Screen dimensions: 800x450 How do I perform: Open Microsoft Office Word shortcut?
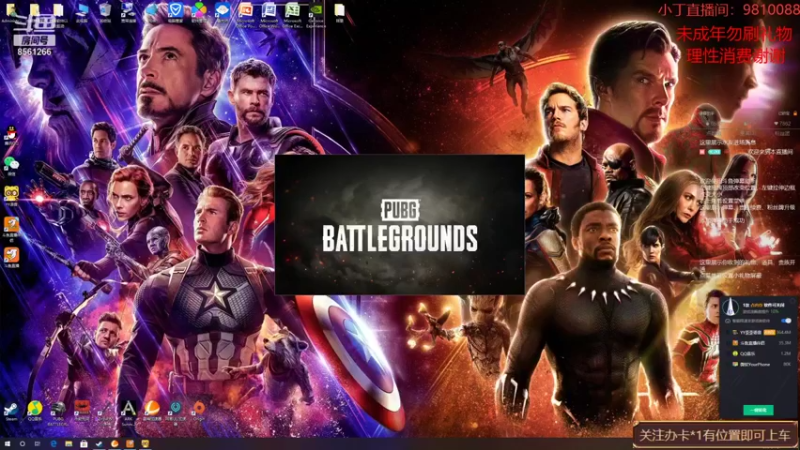[x=269, y=14]
